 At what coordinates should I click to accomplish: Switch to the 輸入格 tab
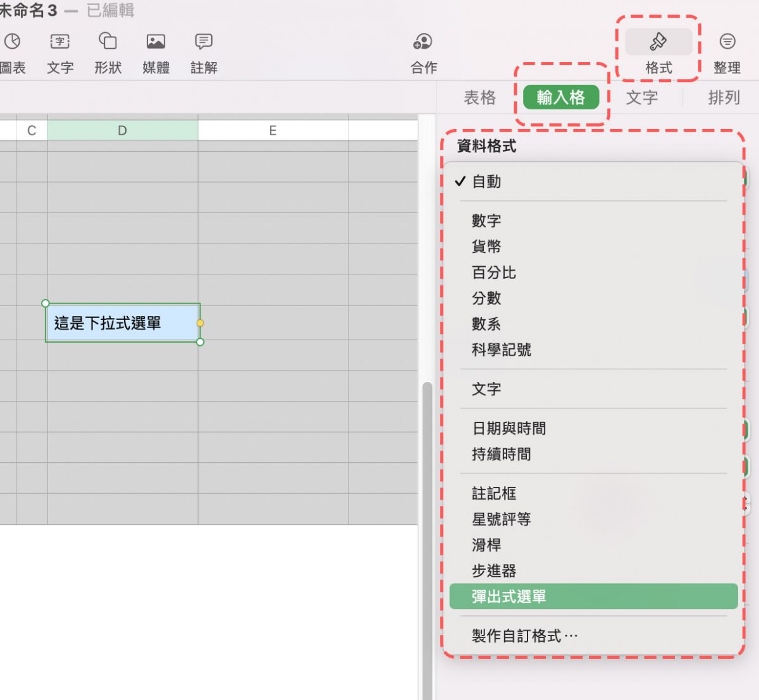tap(561, 97)
